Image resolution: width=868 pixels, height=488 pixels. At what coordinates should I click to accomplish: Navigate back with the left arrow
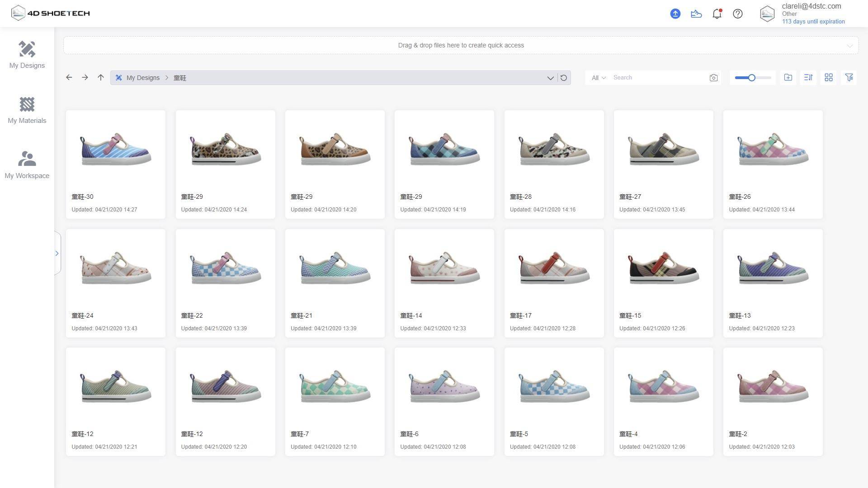click(69, 77)
